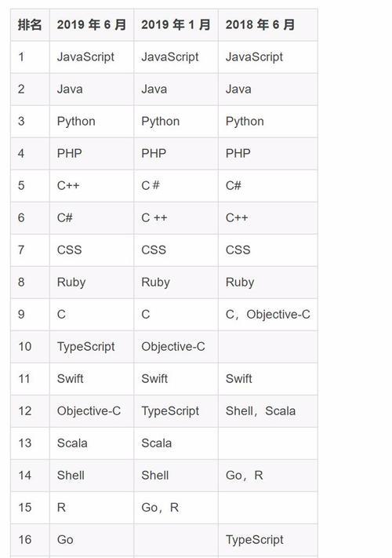Select PHP in the 2019 年 6 月 column

69,153
